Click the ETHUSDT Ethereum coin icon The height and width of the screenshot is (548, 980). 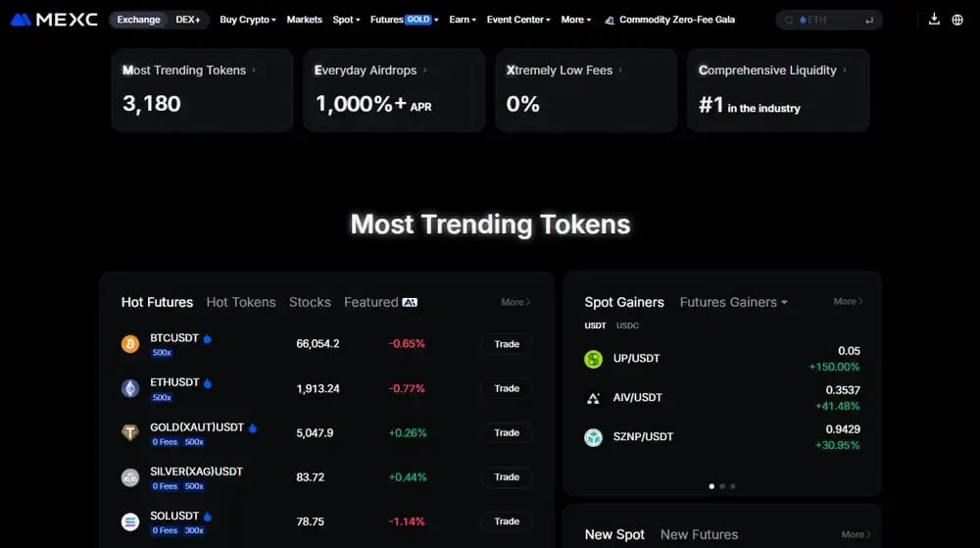click(x=130, y=388)
